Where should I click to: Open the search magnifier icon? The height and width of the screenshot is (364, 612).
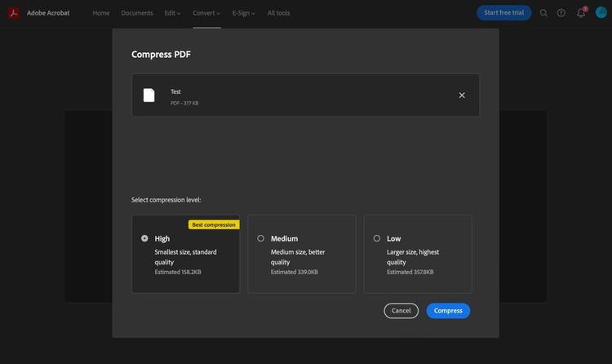tap(544, 13)
